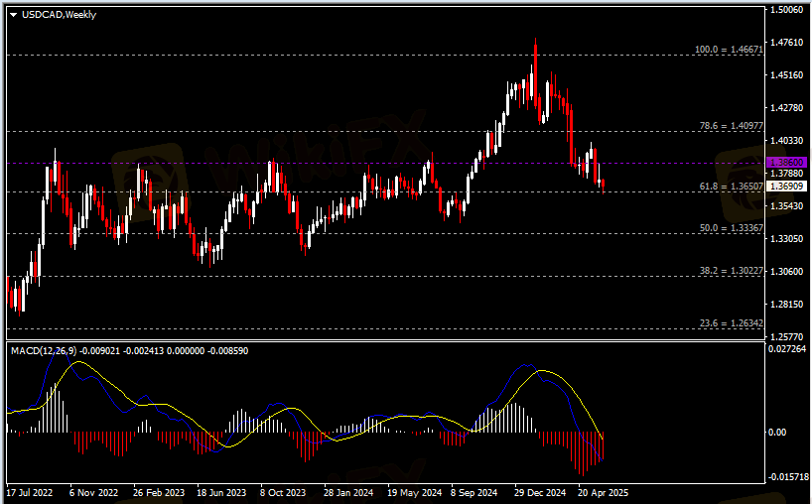Click the 8 Oct 2023 date label
The width and height of the screenshot is (812, 504).
[x=283, y=493]
